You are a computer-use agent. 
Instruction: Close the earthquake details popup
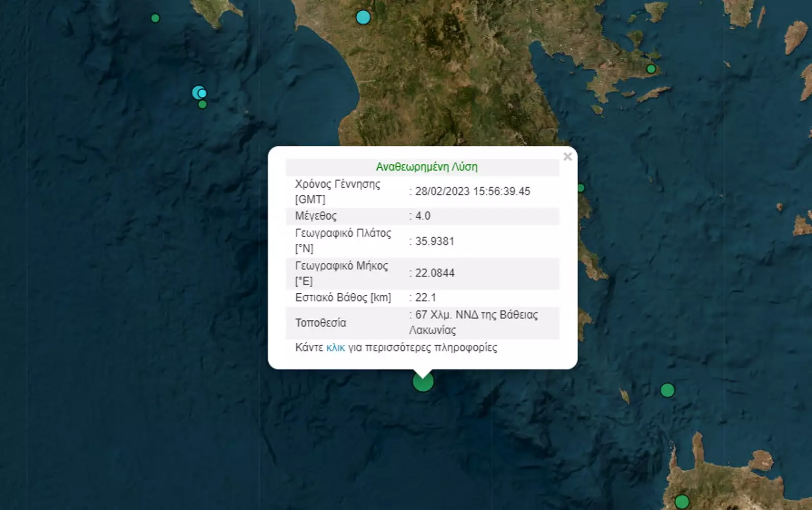click(x=568, y=157)
